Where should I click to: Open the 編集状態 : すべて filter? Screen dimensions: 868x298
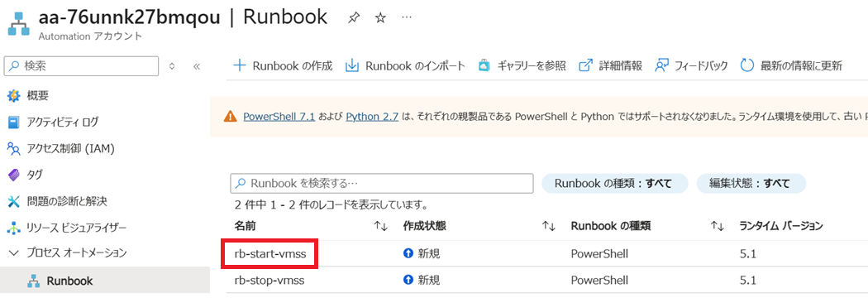tap(751, 183)
